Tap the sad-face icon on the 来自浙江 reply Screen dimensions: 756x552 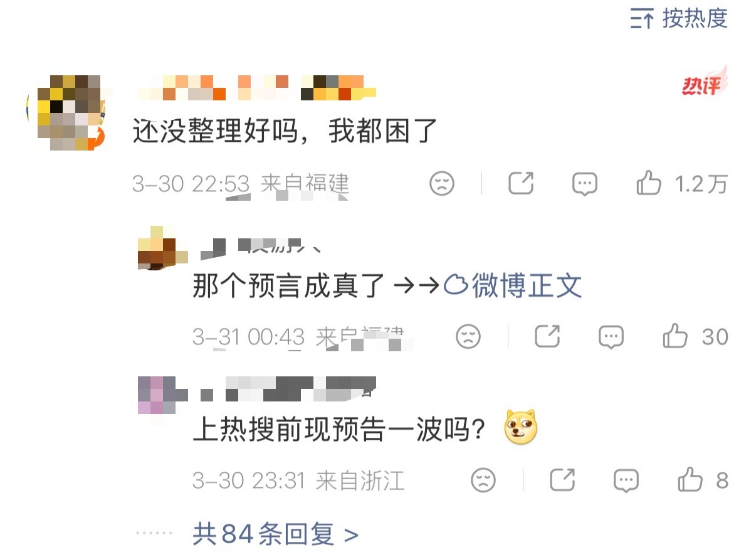tap(483, 480)
